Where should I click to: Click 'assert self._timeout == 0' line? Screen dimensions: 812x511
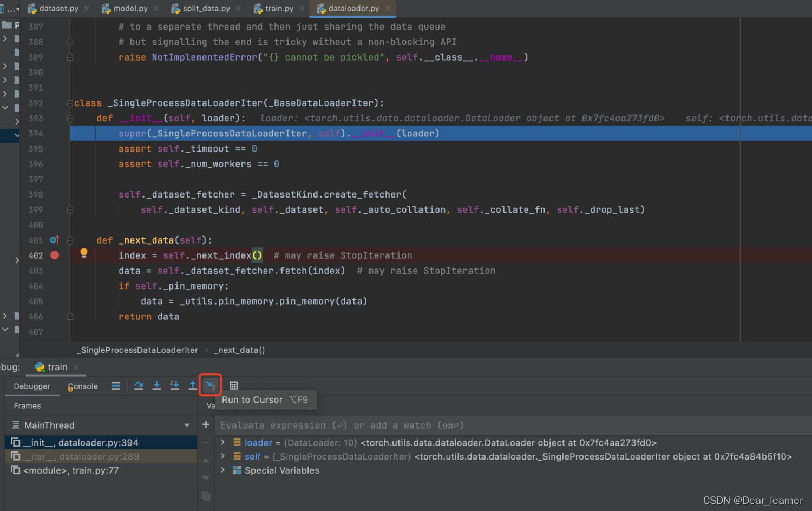pyautogui.click(x=188, y=149)
